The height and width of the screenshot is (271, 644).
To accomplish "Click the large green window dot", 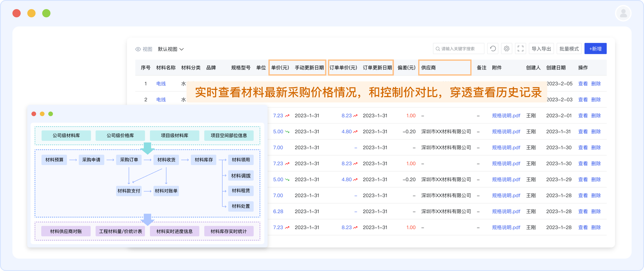I will coord(46,13).
